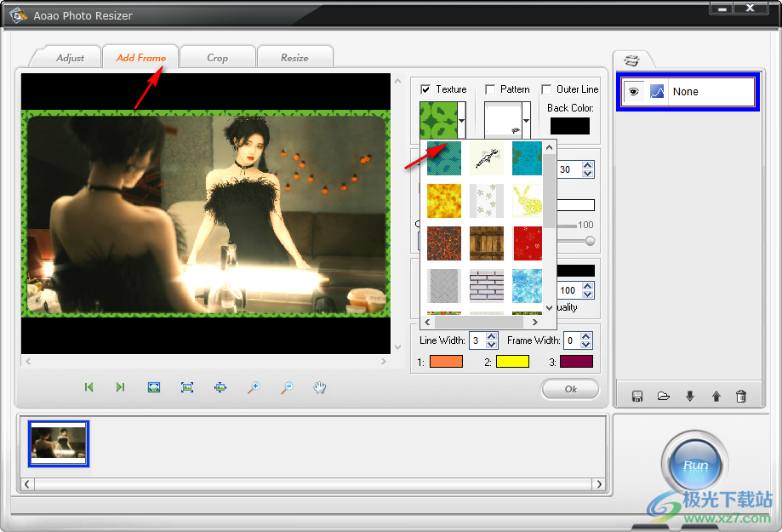Confirm frame settings with the Ok button
This screenshot has height=532, width=782.
tap(570, 388)
